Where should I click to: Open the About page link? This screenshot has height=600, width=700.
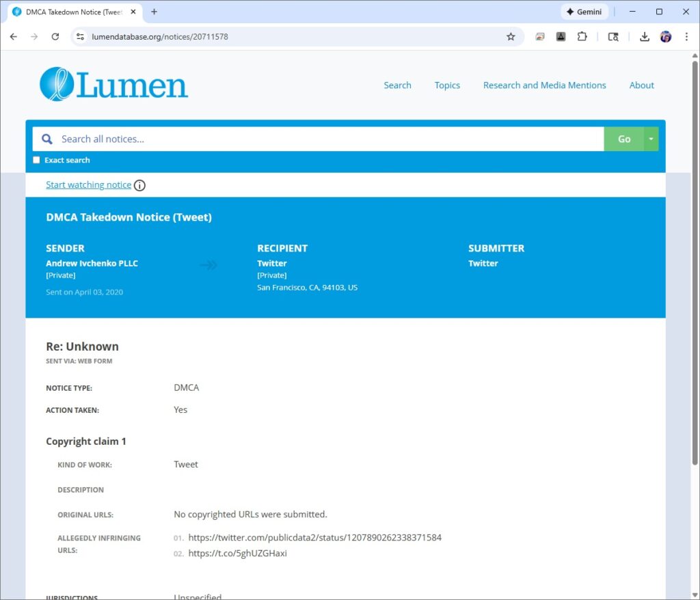pyautogui.click(x=641, y=85)
